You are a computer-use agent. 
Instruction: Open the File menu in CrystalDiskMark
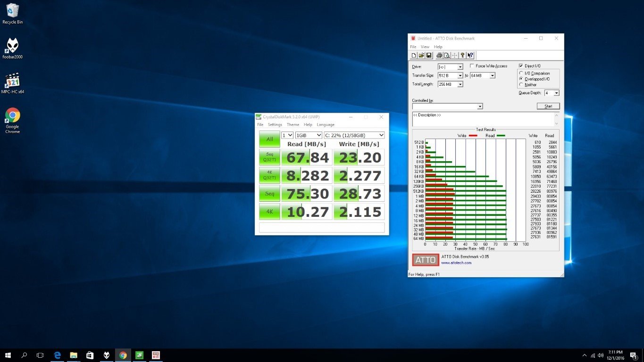[x=260, y=125]
